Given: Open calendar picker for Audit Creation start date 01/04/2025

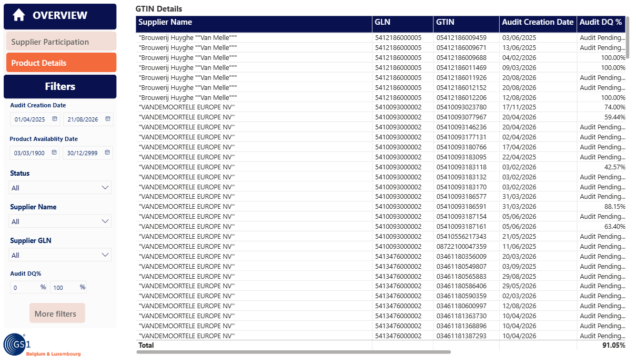Looking at the screenshot, I should (x=54, y=119).
